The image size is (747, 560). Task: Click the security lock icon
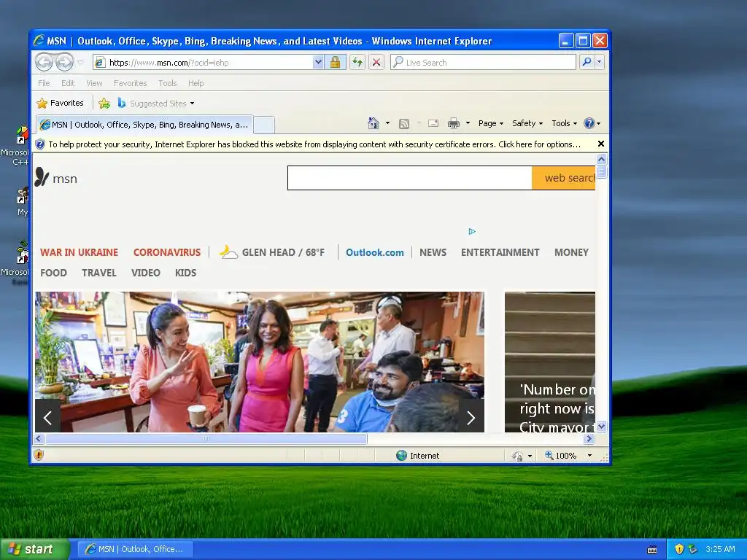336,63
